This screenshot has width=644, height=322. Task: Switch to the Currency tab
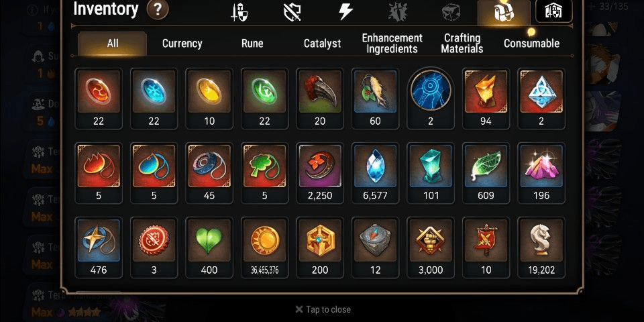(x=182, y=44)
